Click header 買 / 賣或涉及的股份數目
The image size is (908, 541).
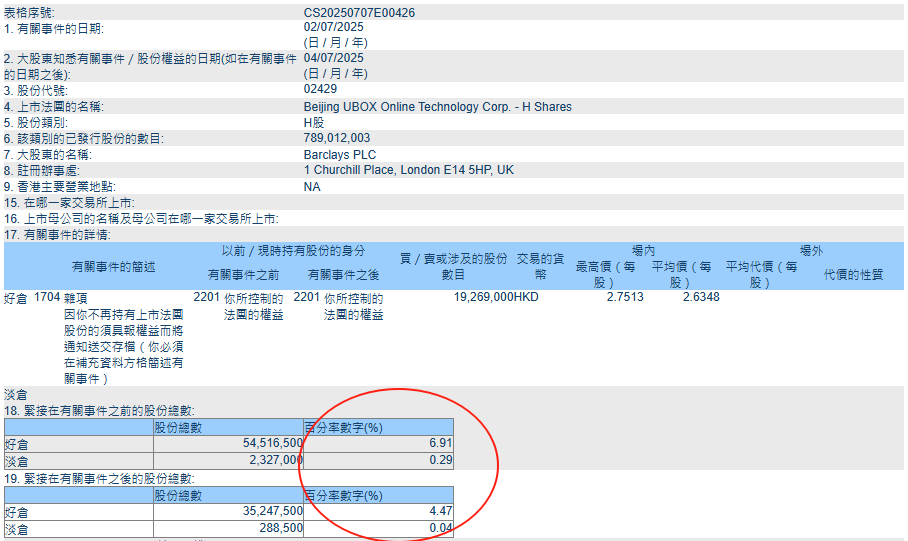coord(453,266)
